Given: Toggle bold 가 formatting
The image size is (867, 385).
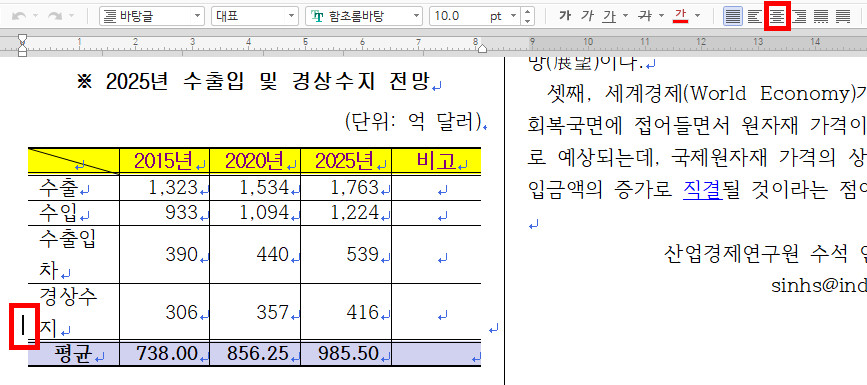Looking at the screenshot, I should (565, 16).
